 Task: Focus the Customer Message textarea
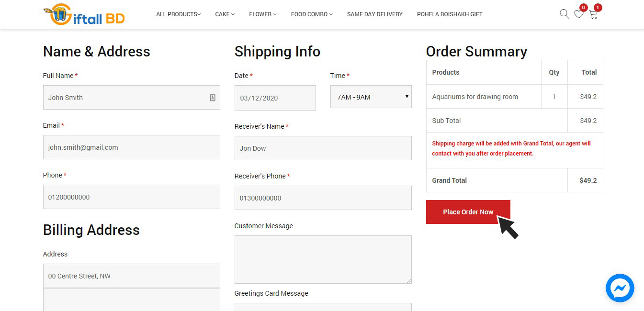(323, 259)
